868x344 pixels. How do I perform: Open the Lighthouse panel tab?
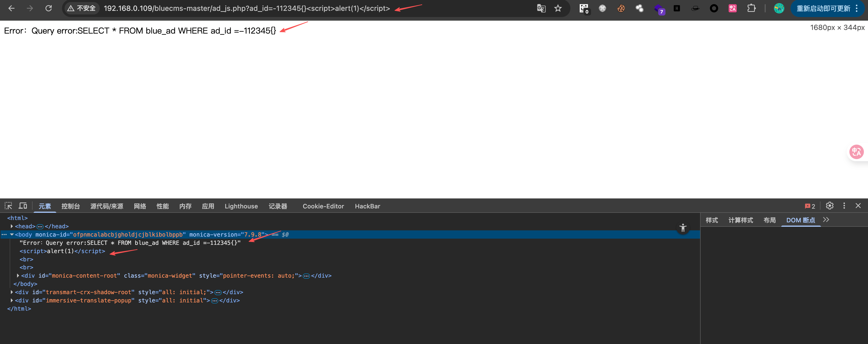click(x=241, y=206)
